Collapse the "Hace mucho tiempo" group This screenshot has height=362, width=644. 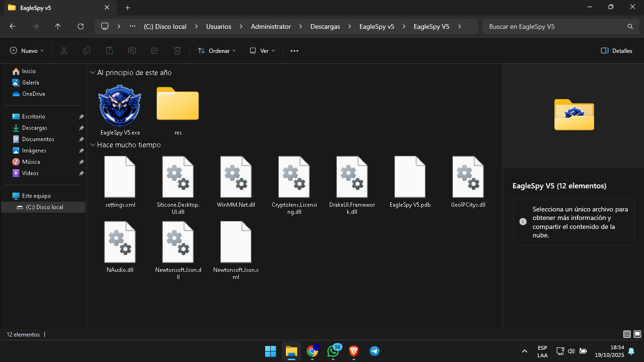pos(92,145)
